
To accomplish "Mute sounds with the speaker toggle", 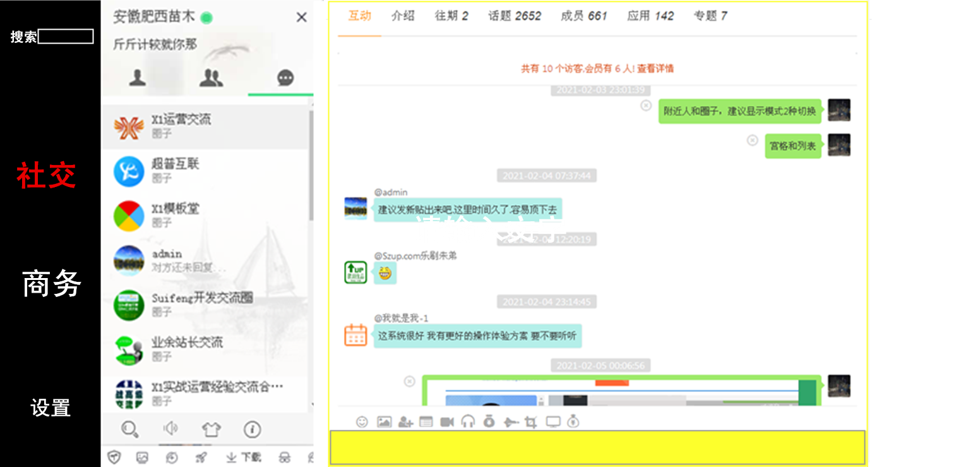I will [x=170, y=428].
